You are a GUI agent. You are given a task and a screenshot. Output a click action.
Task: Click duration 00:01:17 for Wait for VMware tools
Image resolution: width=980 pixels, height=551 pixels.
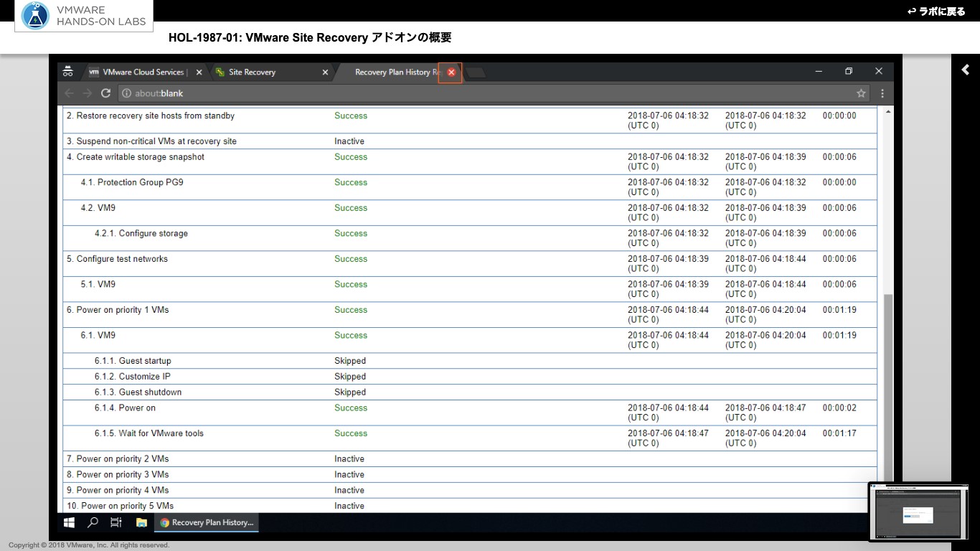pos(839,433)
